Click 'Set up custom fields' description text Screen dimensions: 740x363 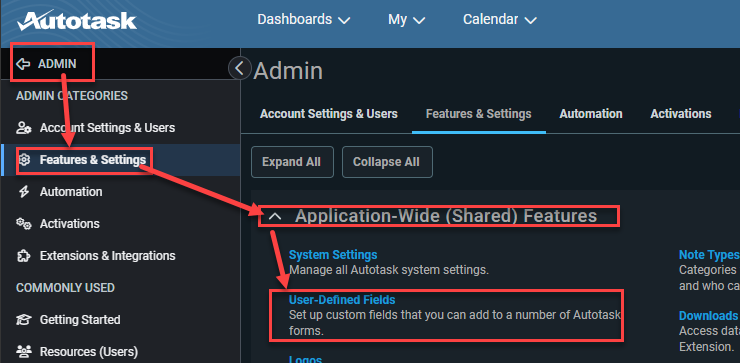point(454,322)
